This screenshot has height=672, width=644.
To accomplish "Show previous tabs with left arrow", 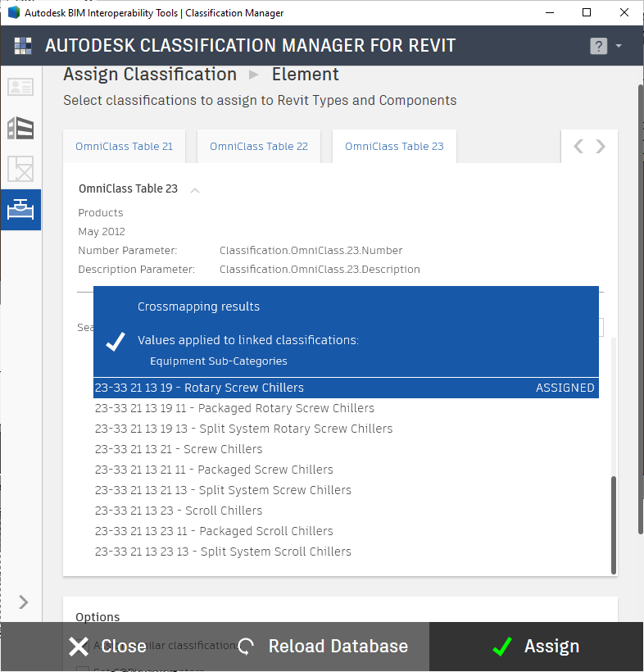I will click(x=578, y=146).
